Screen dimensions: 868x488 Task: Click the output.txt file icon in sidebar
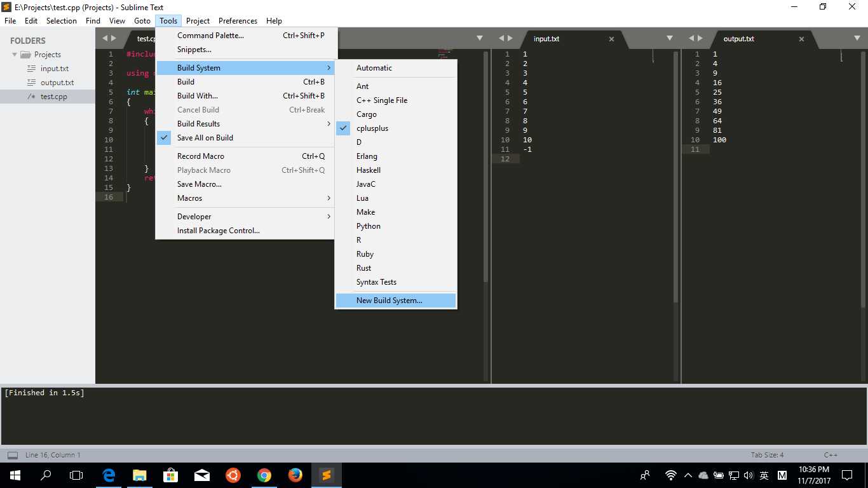pos(32,83)
